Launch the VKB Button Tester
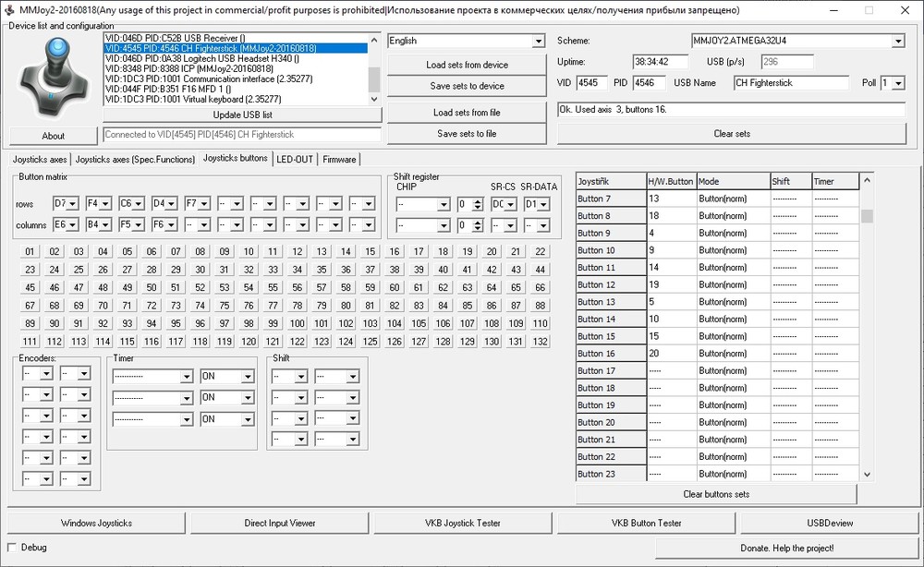Image resolution: width=924 pixels, height=567 pixels. click(646, 523)
